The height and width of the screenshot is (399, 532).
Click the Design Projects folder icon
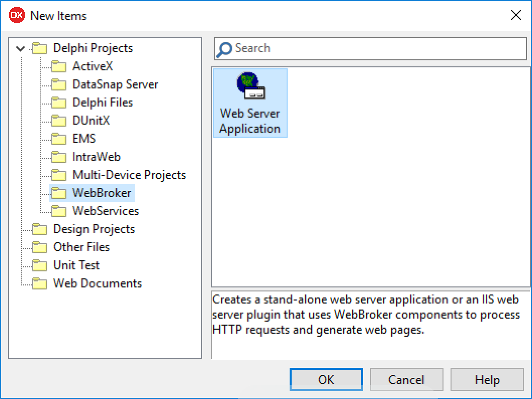coord(40,230)
